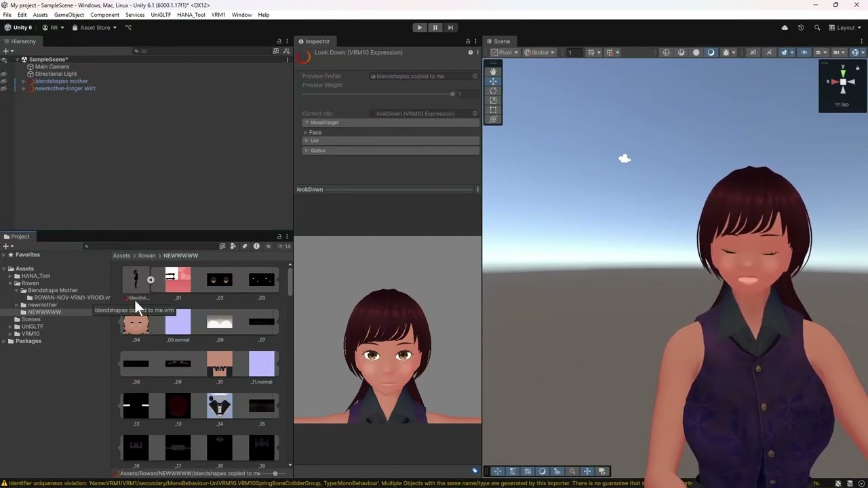
Task: Click the debug draw mode bug icon
Action: tap(728, 52)
